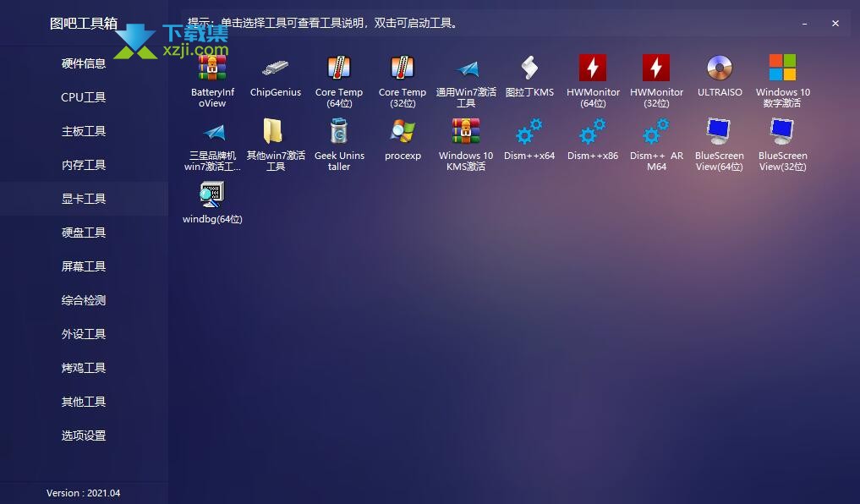860x504 pixels.
Task: Click the Geek Uninstaller icon
Action: [x=339, y=132]
